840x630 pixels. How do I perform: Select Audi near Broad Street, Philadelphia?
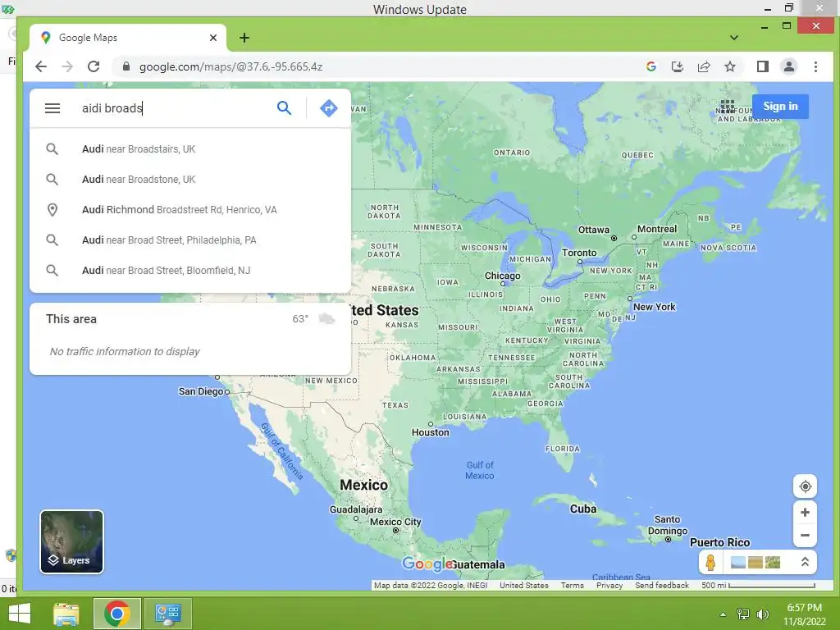click(x=190, y=240)
